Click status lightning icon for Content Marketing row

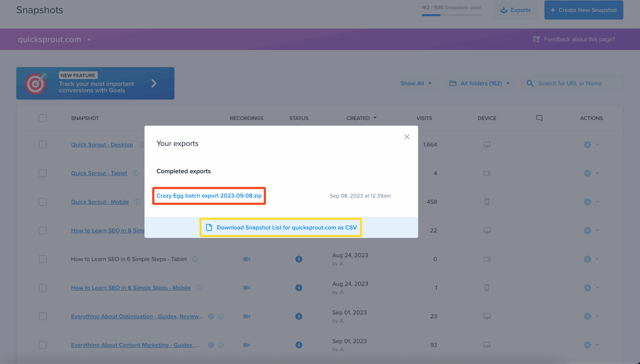coord(298,345)
